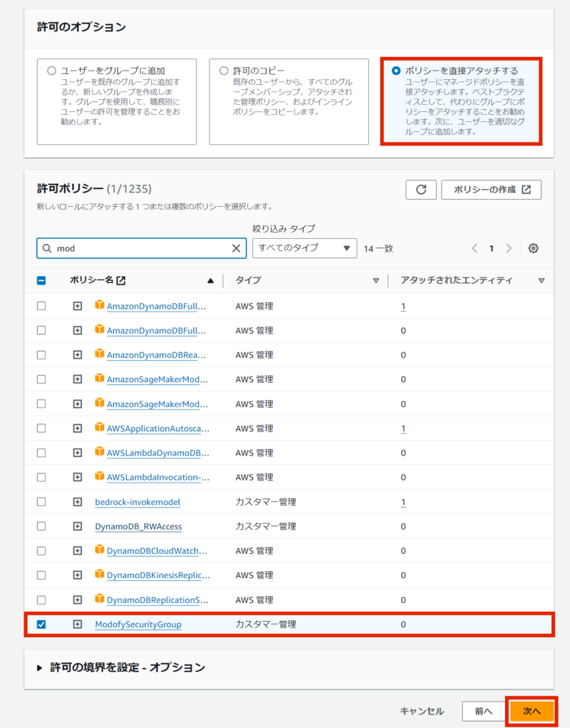
Task: Clear the "mod" search using the X icon
Action: (235, 248)
